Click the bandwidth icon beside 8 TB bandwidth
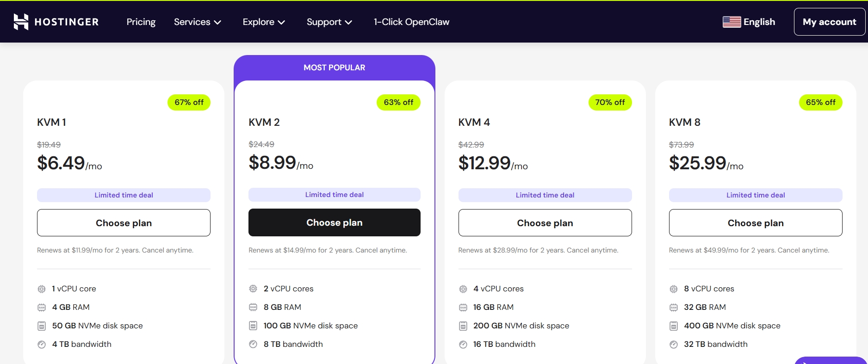The height and width of the screenshot is (364, 868). 253,344
